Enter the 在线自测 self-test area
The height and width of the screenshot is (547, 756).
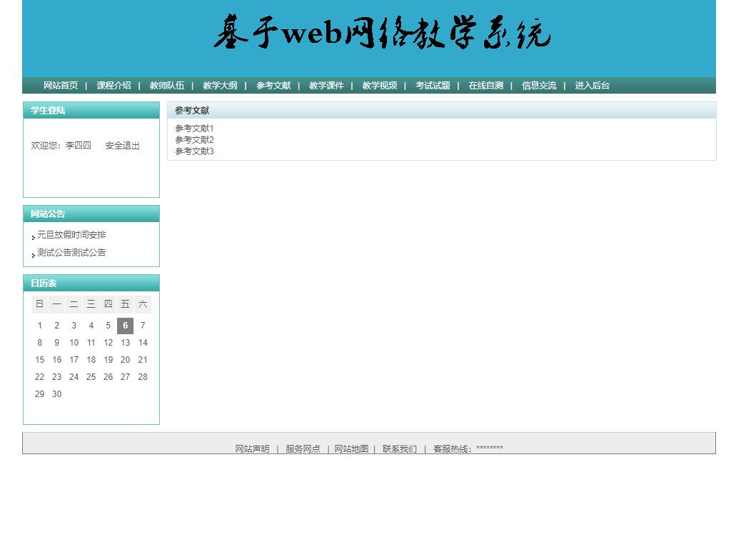point(486,85)
